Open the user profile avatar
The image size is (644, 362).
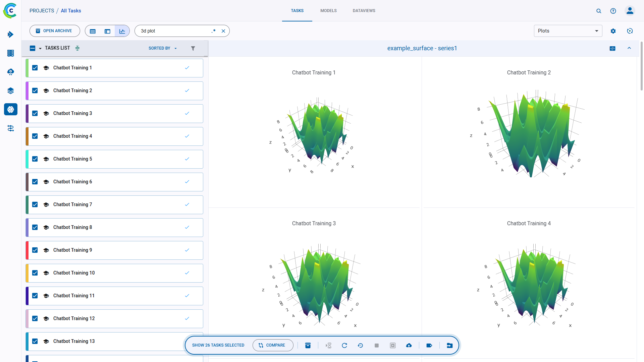630,11
